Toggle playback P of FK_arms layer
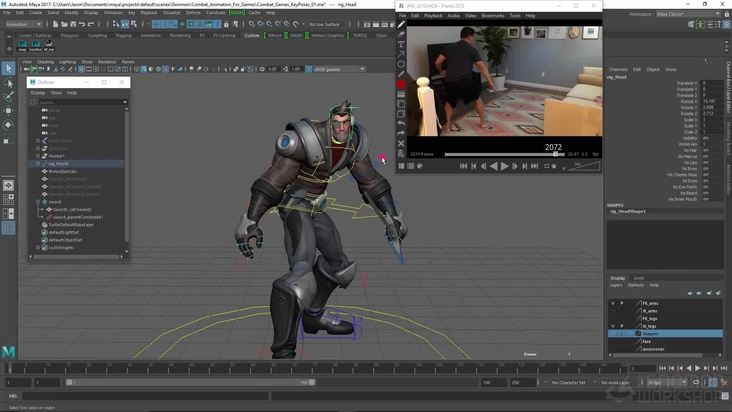732x412 pixels. coord(622,303)
